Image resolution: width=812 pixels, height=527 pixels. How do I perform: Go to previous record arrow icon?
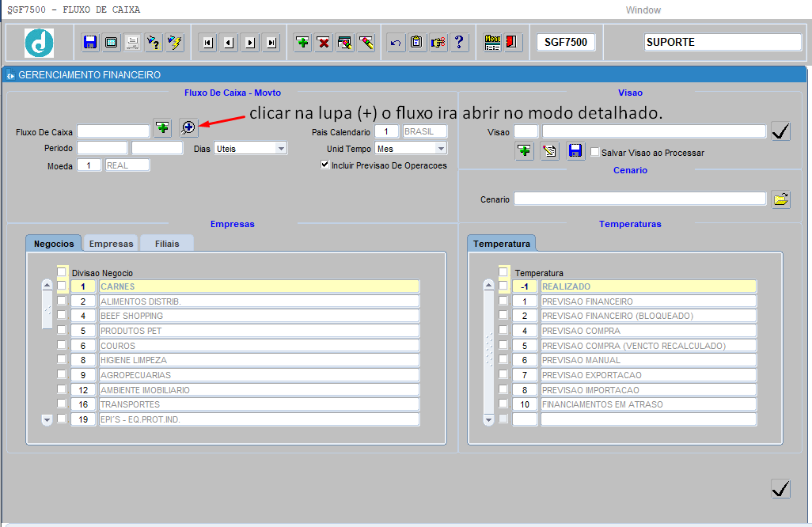(229, 43)
